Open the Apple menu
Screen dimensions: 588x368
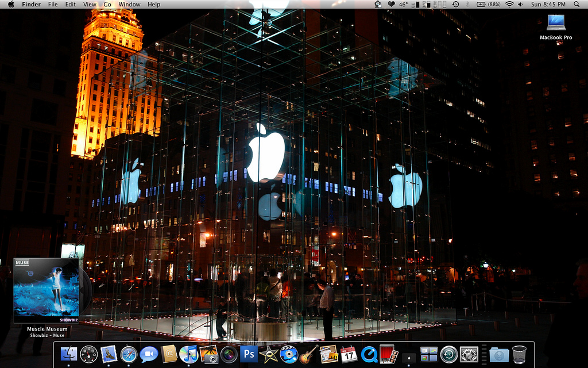[11, 4]
